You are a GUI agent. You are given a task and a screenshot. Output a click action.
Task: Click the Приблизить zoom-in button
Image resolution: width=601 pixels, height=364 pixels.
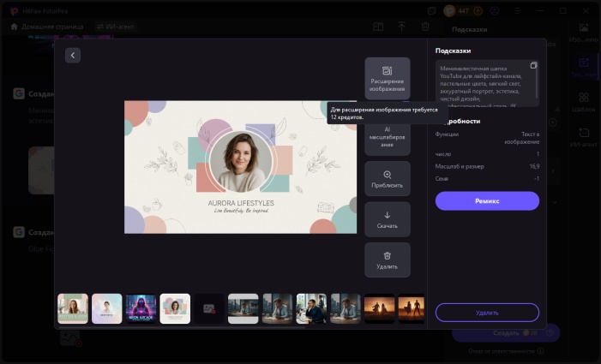pos(387,178)
